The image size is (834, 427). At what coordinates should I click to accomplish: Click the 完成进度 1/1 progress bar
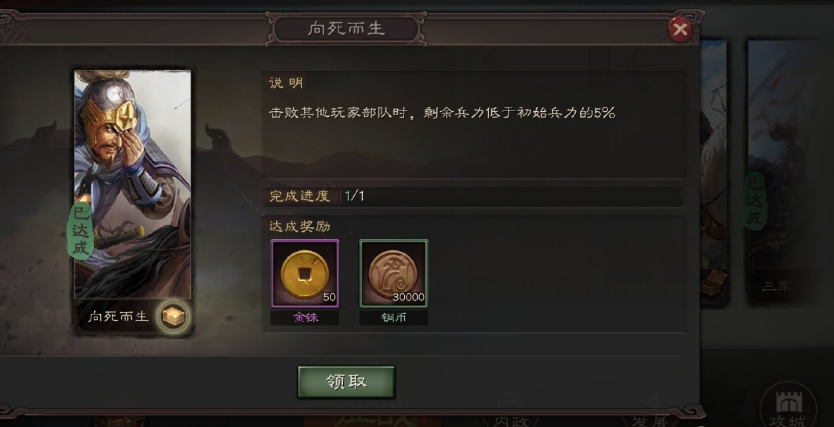[473, 196]
